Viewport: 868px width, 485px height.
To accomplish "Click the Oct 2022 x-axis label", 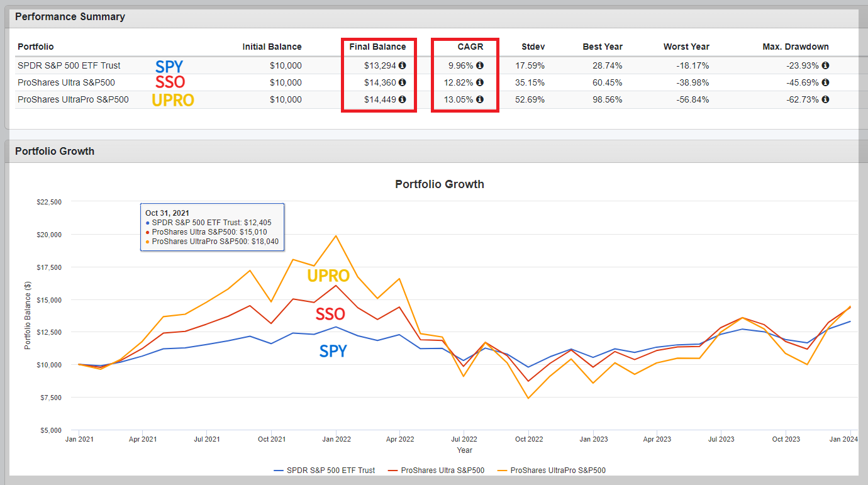I will (529, 439).
